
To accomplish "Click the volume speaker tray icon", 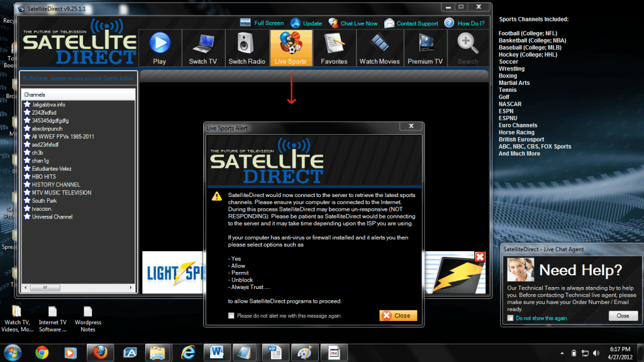I will pos(596,353).
